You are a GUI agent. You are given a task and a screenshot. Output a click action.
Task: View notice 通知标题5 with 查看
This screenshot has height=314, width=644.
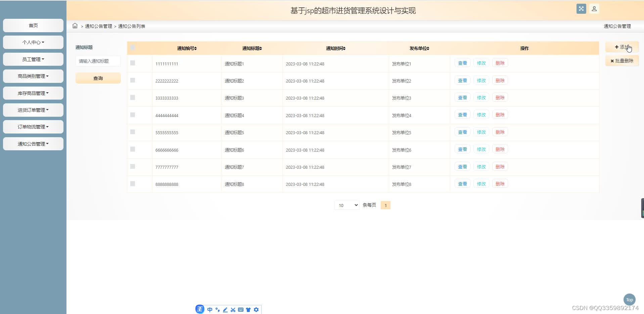462,132
